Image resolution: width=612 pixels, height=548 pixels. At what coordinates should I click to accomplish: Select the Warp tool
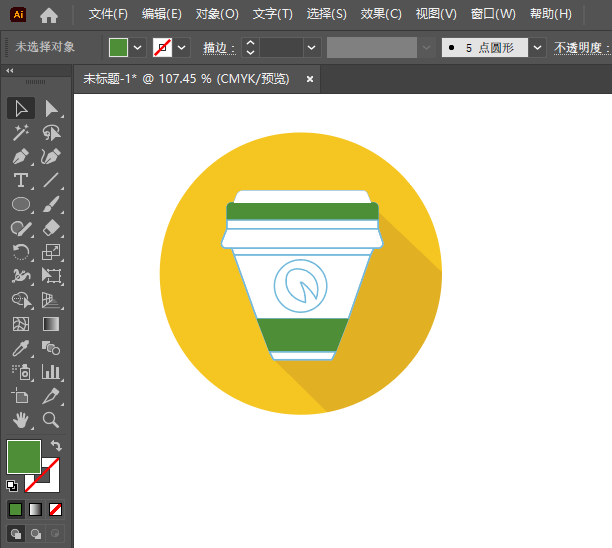(x=21, y=276)
